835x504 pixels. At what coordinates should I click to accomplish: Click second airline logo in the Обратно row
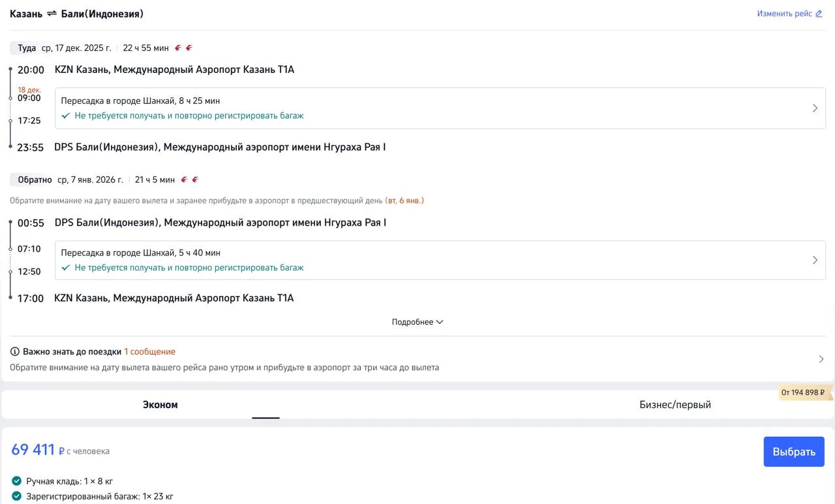pos(195,180)
